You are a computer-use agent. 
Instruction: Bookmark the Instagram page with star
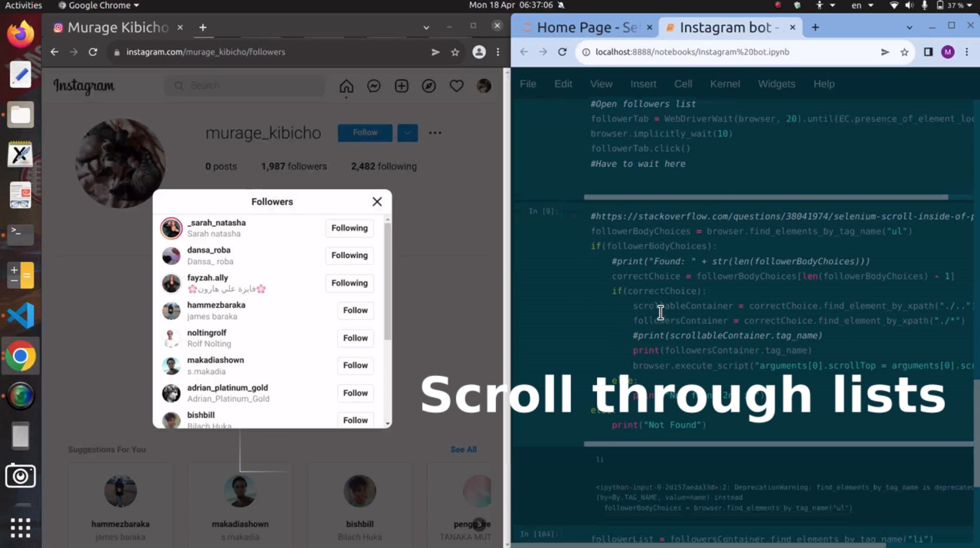(x=455, y=52)
